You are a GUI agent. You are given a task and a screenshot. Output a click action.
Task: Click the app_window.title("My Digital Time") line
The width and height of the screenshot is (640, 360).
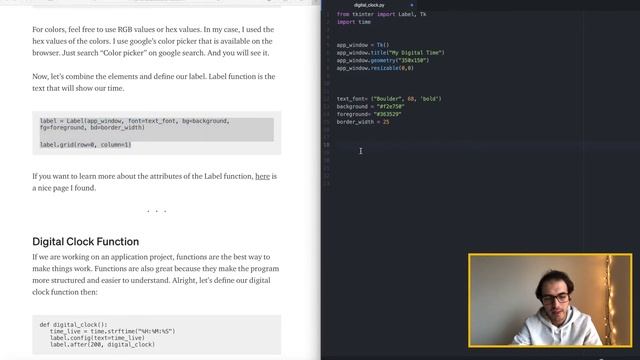pyautogui.click(x=390, y=53)
